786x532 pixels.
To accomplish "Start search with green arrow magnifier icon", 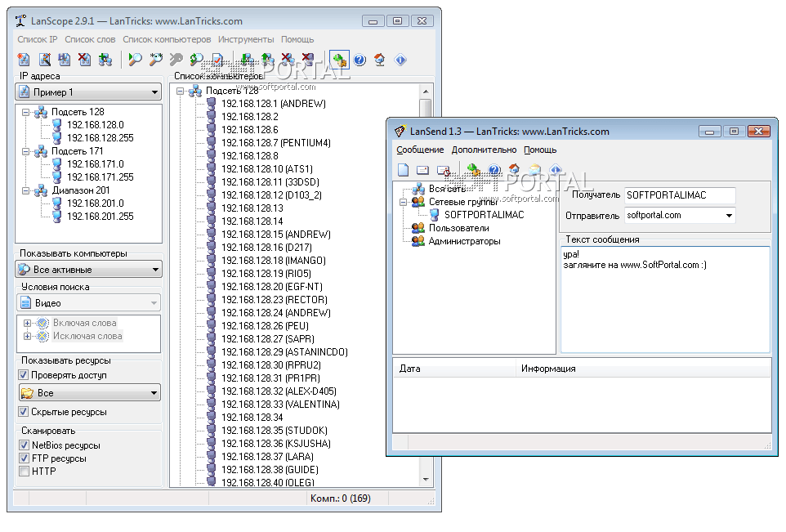I will 135,60.
